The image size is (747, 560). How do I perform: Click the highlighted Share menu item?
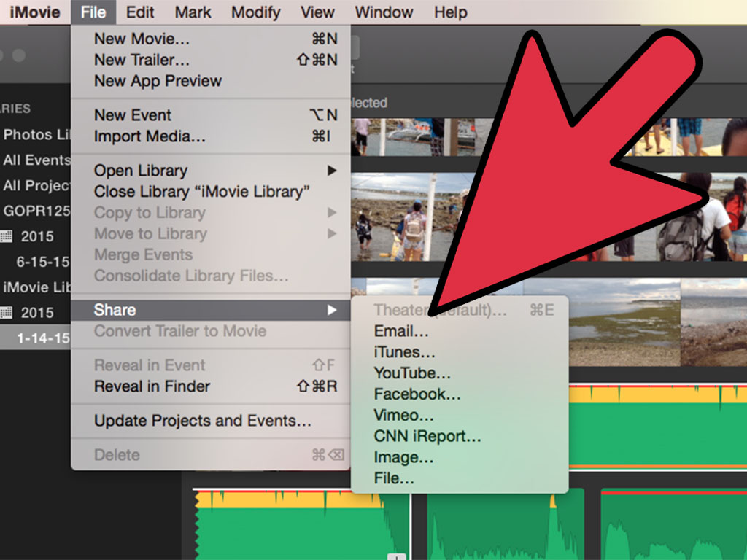click(211, 310)
